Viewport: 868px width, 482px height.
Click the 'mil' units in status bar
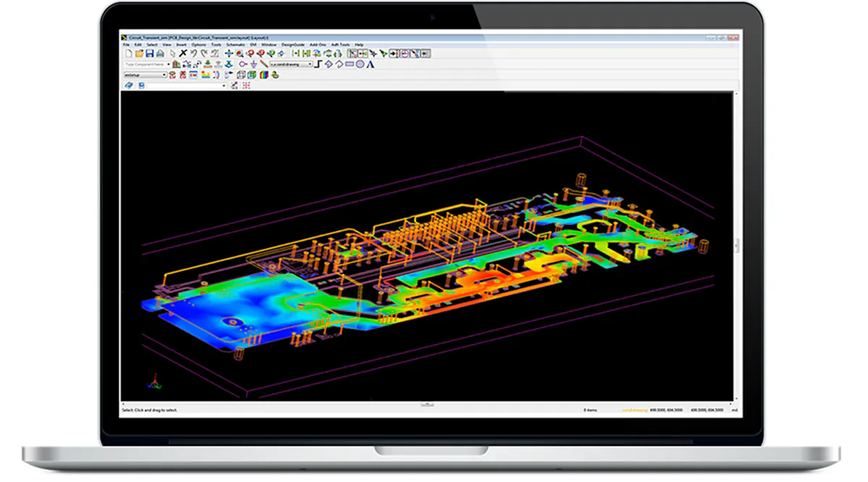[x=734, y=410]
